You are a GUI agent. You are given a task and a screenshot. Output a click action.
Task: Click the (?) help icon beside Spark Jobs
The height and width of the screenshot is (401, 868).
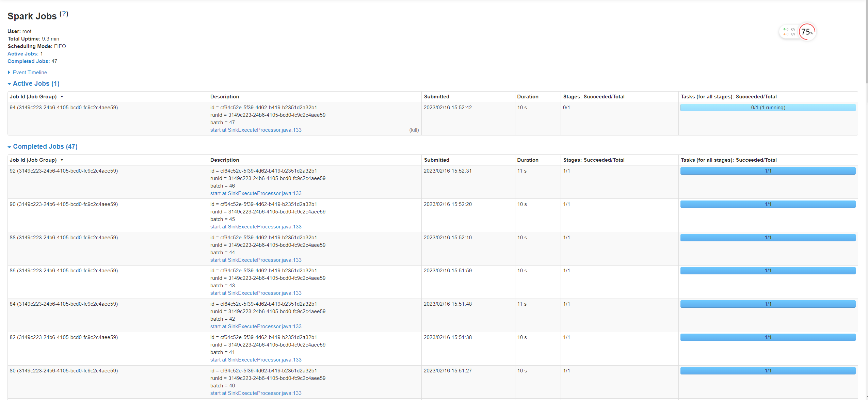pyautogui.click(x=64, y=14)
